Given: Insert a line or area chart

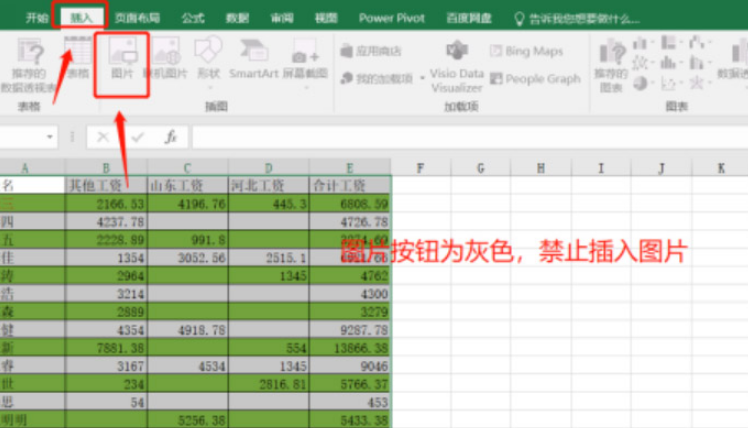Looking at the screenshot, I should [642, 63].
